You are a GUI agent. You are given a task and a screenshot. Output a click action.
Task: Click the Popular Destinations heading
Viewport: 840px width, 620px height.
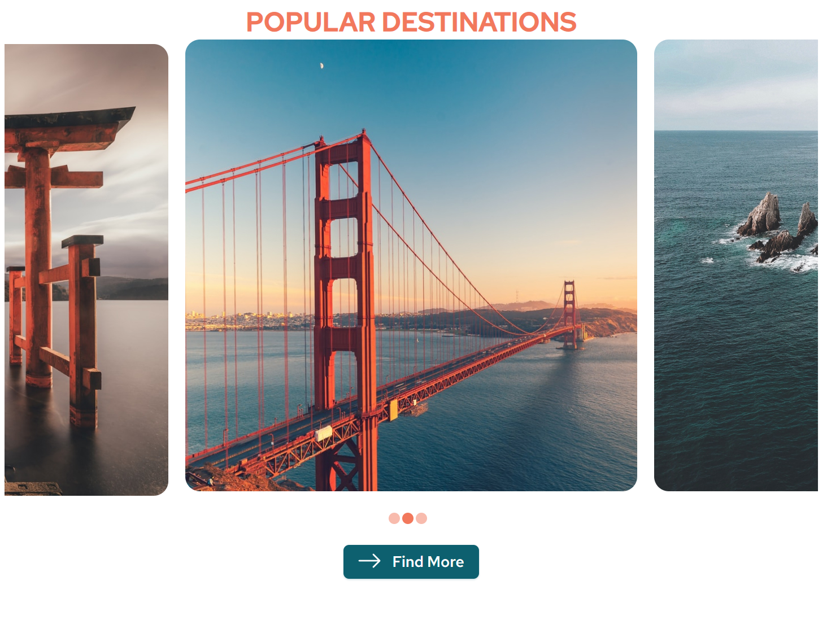(411, 23)
